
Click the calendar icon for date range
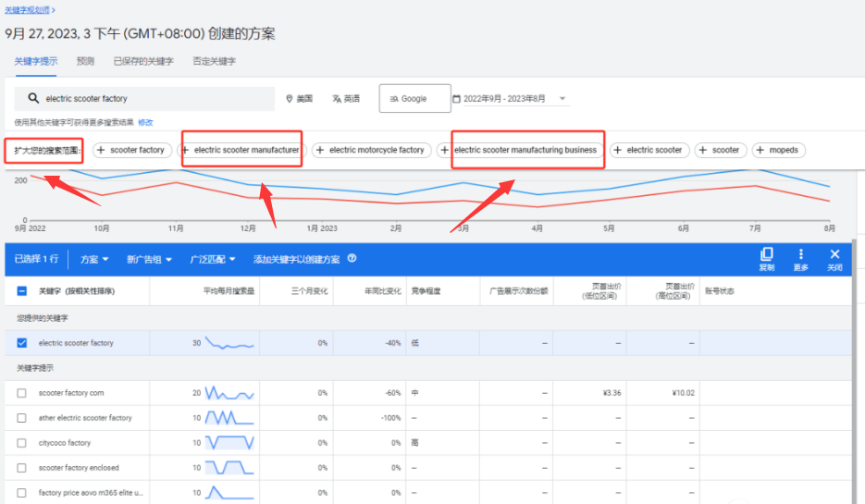[x=456, y=99]
